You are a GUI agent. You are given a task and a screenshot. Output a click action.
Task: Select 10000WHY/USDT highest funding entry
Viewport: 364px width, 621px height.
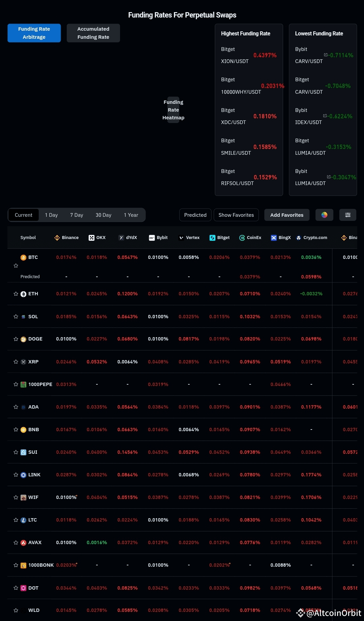pyautogui.click(x=241, y=92)
